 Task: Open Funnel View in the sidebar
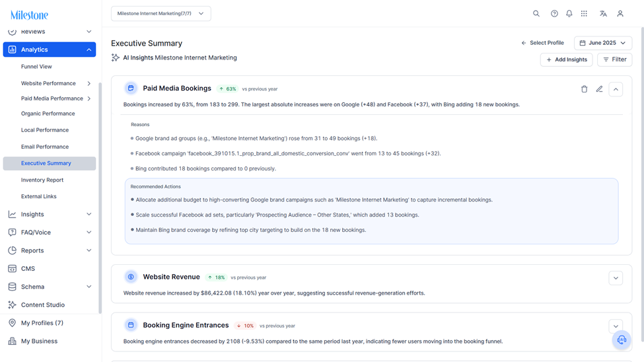tap(36, 67)
